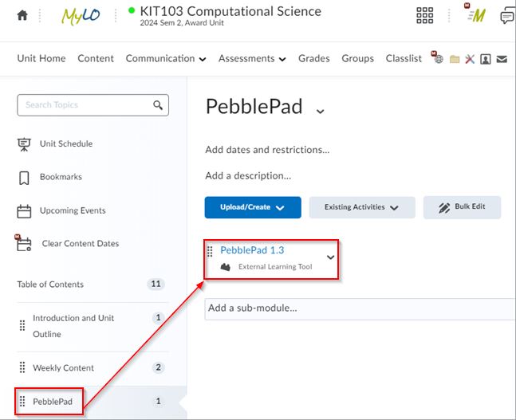This screenshot has height=420, width=516.
Task: Click the Clear Content Dates calendar icon
Action: [x=23, y=243]
